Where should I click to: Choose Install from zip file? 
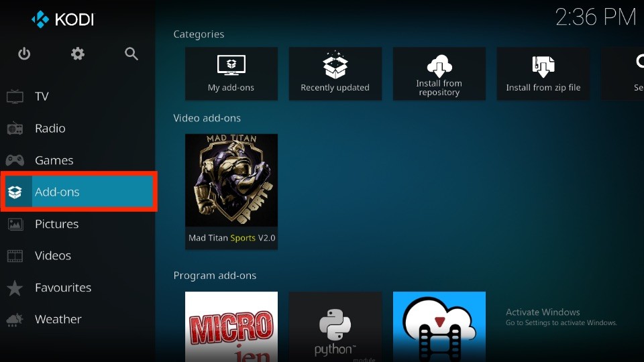coord(543,74)
